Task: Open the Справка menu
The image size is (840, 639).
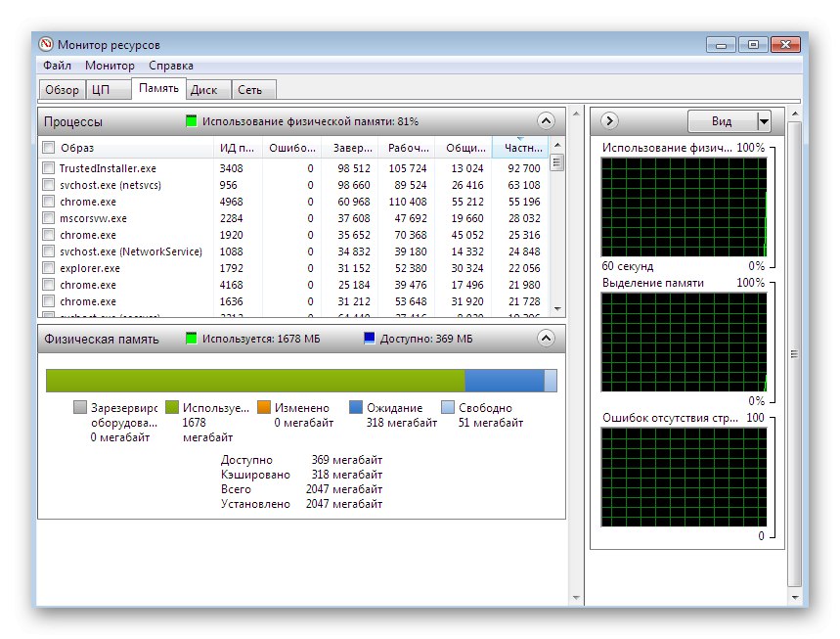Action: [171, 66]
